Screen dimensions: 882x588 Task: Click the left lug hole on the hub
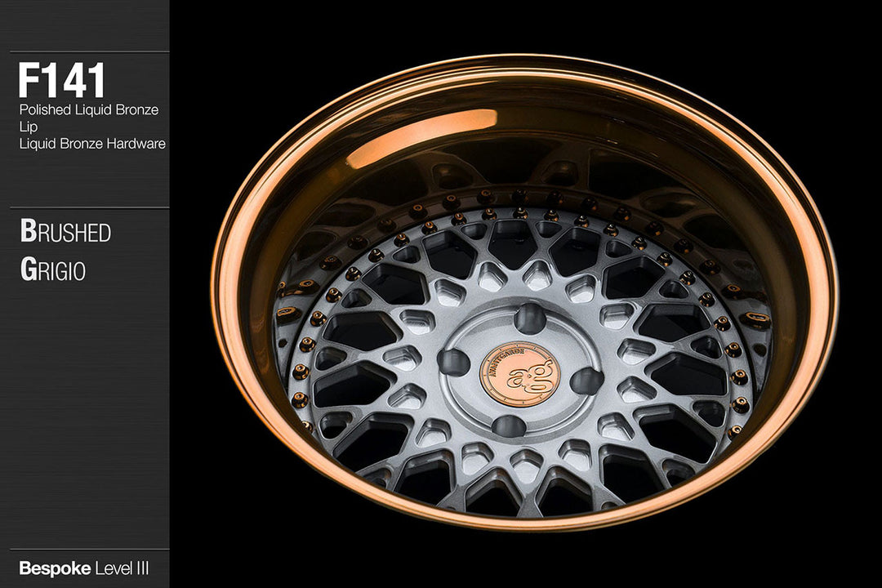(454, 362)
